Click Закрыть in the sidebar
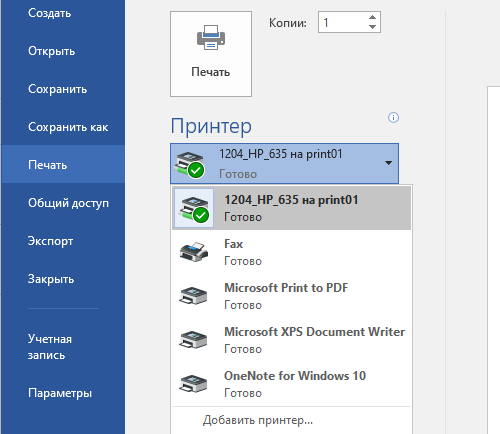 (x=51, y=279)
